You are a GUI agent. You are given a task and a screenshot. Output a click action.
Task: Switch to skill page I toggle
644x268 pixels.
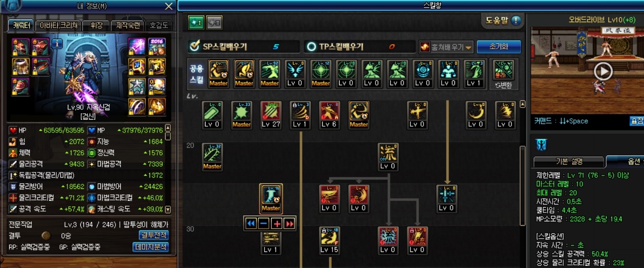[196, 23]
